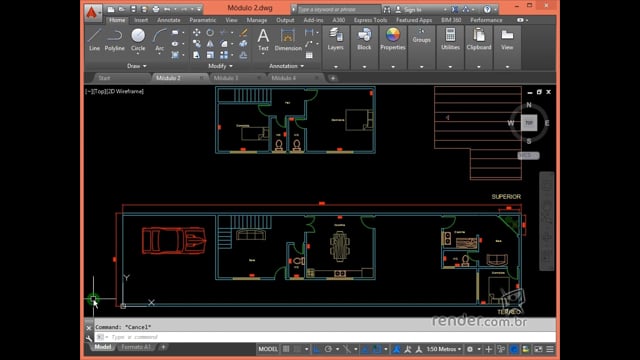Expand the Modify panel dropdown

(220, 66)
